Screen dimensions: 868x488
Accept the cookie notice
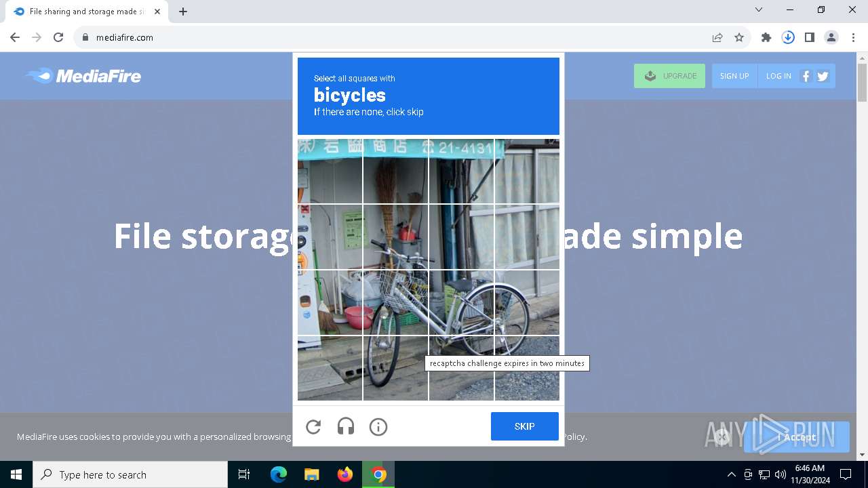797,437
